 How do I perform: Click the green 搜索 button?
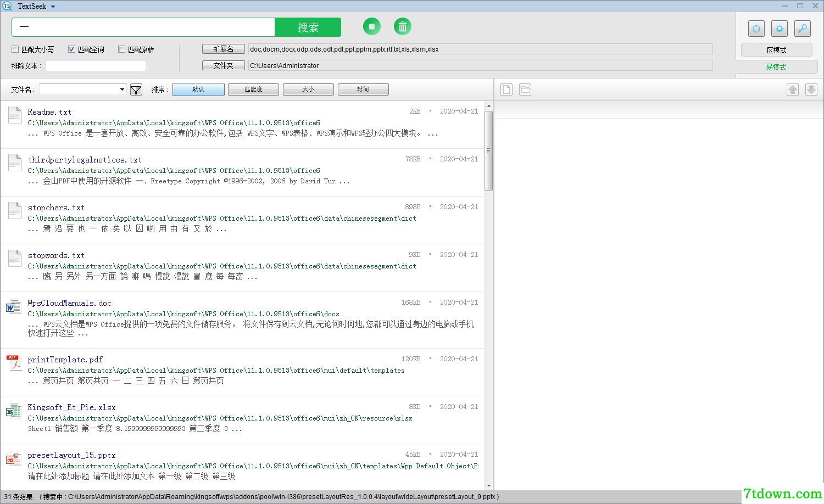click(x=308, y=27)
